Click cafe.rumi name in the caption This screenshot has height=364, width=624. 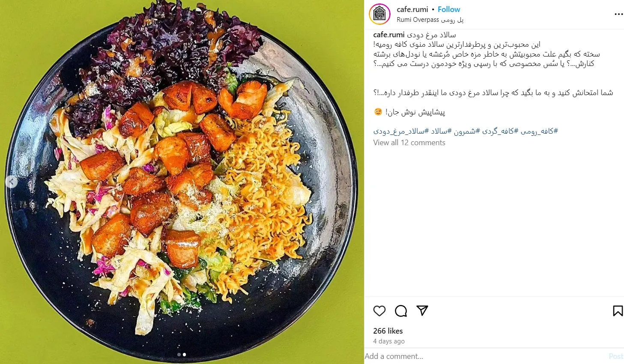pyautogui.click(x=389, y=35)
